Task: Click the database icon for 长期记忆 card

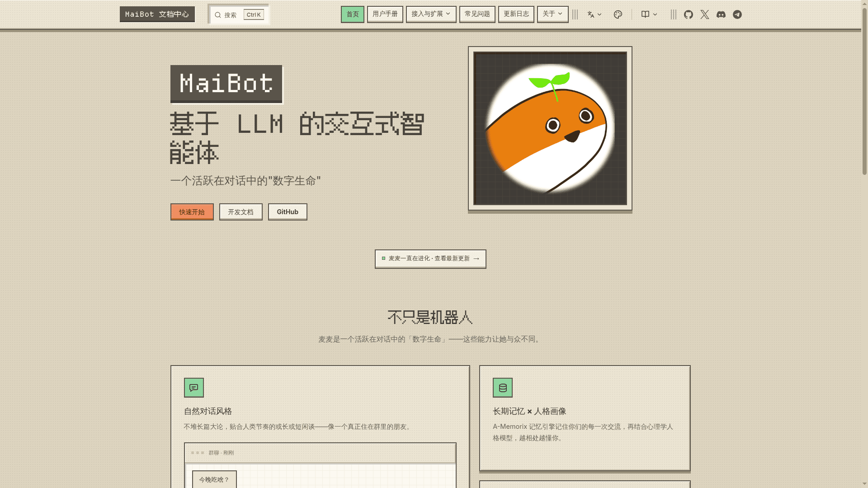Action: coord(503,388)
